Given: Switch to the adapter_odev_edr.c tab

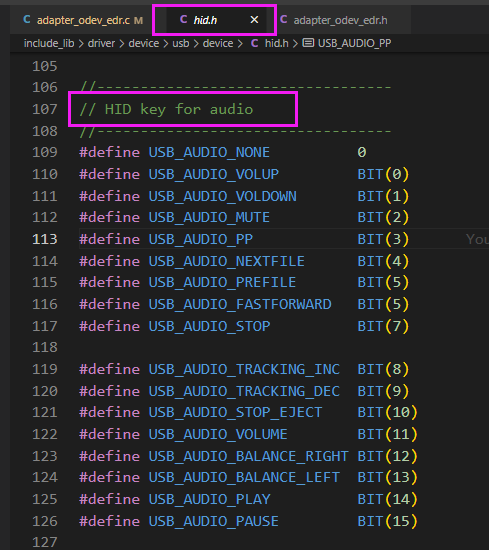Looking at the screenshot, I should 83,20.
